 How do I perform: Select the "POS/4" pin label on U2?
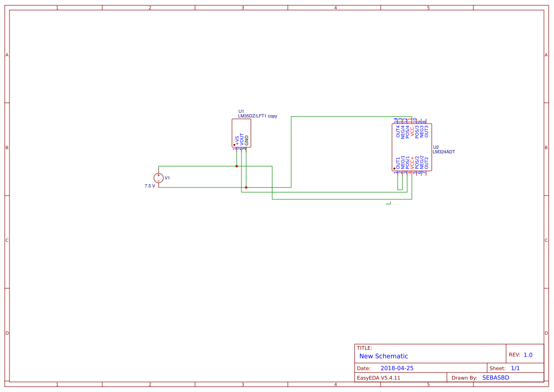(407, 132)
